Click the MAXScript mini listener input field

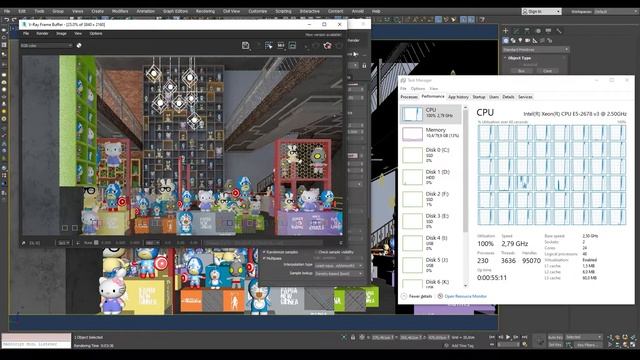(36, 344)
